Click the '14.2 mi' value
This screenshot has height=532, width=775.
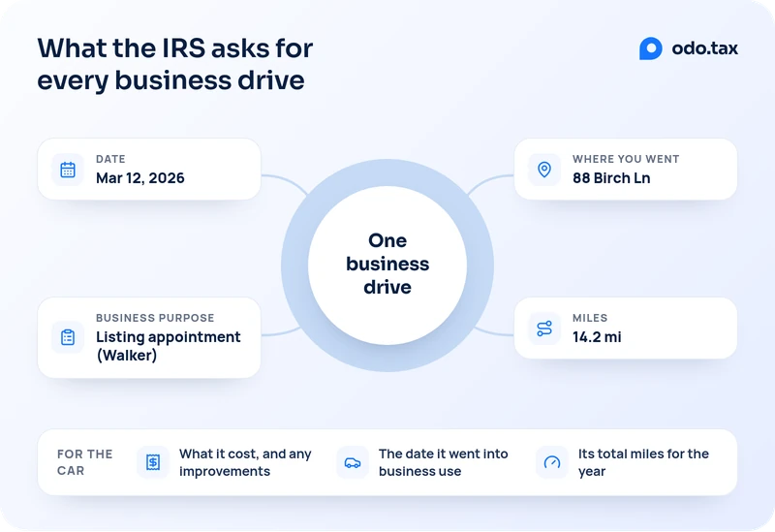(597, 337)
